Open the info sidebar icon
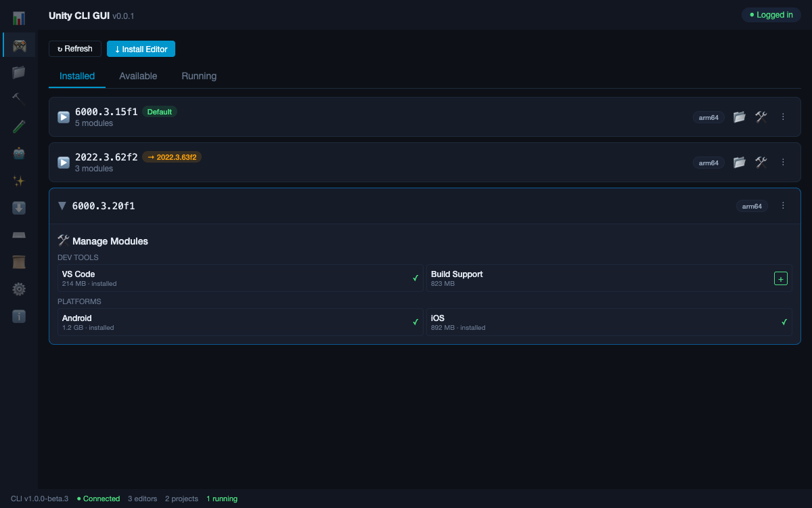 19,316
